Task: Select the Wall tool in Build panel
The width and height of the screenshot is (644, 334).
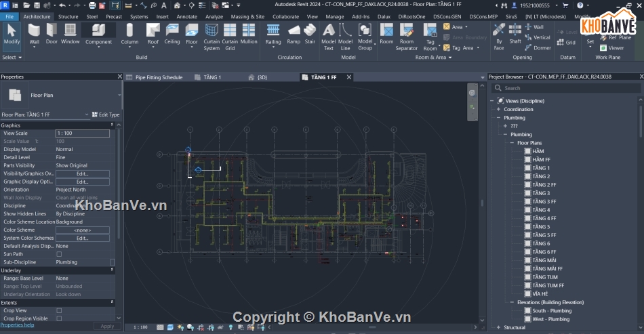Action: point(34,35)
